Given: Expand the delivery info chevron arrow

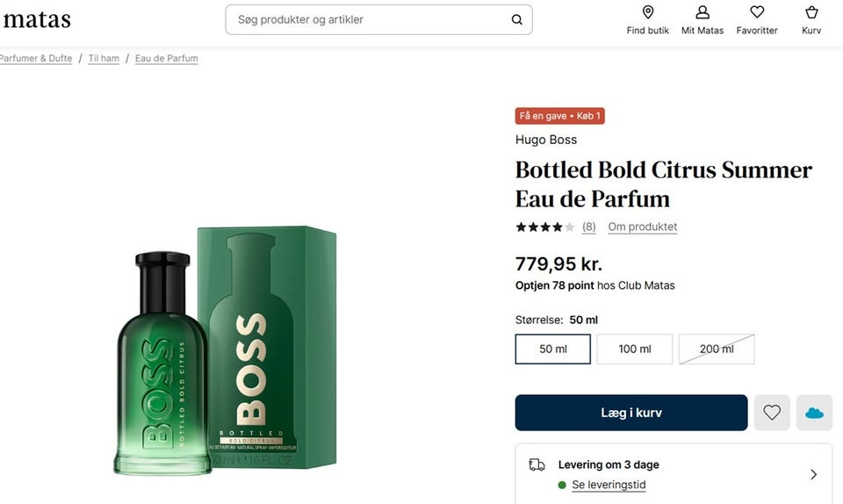Looking at the screenshot, I should (813, 474).
